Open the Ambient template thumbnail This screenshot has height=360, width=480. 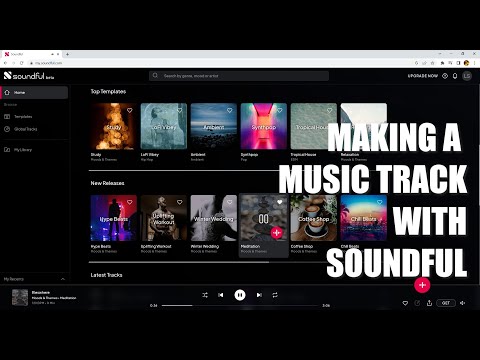214,126
